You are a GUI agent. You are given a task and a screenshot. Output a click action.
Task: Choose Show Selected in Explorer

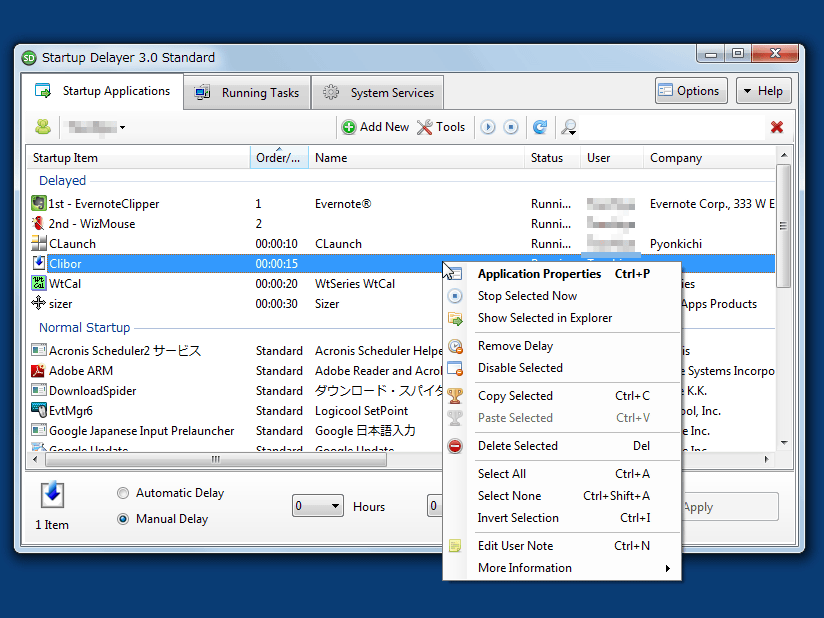tap(563, 318)
